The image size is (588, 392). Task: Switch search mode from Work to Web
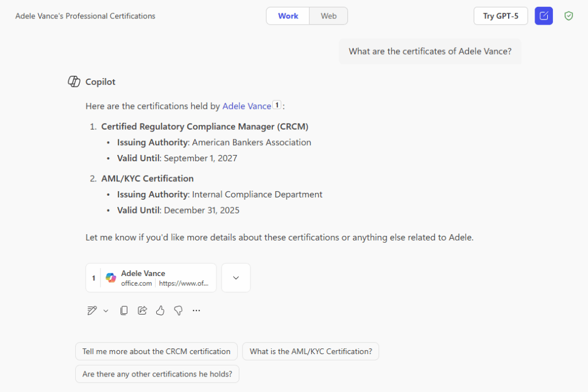pyautogui.click(x=328, y=15)
